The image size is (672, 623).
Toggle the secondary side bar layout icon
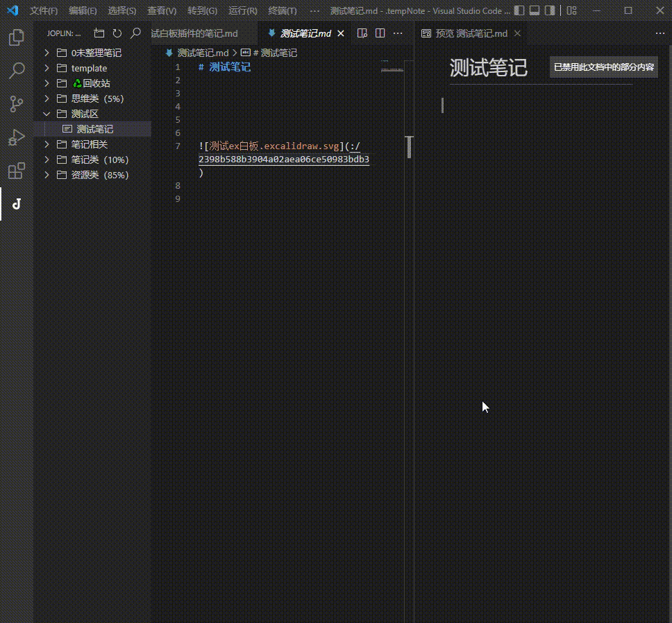click(x=550, y=10)
